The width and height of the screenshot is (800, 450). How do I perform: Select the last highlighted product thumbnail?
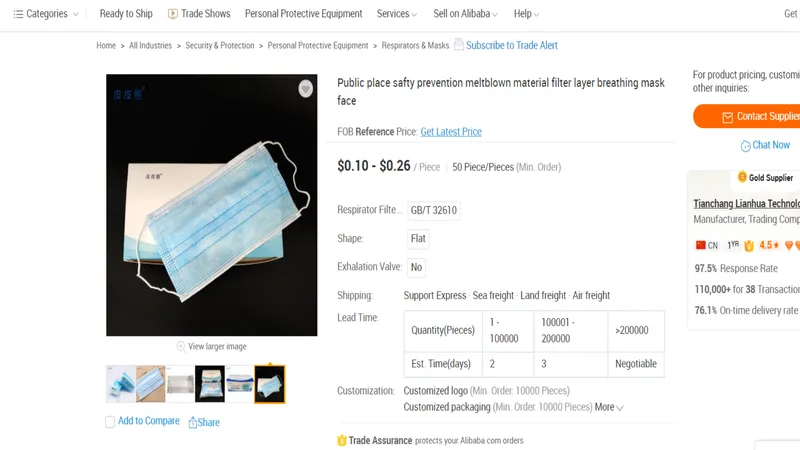(x=270, y=384)
